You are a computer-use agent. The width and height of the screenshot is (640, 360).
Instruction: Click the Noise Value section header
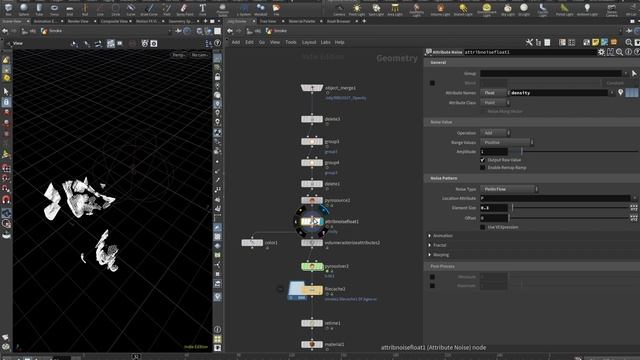click(x=532, y=122)
